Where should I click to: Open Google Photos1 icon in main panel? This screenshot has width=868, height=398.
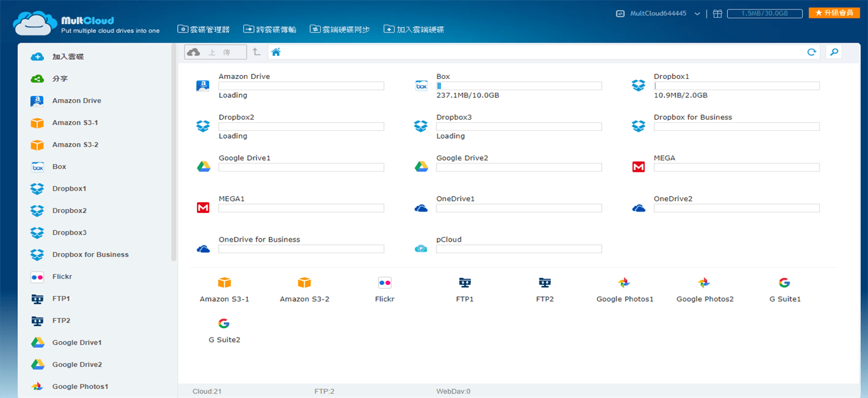pyautogui.click(x=624, y=283)
